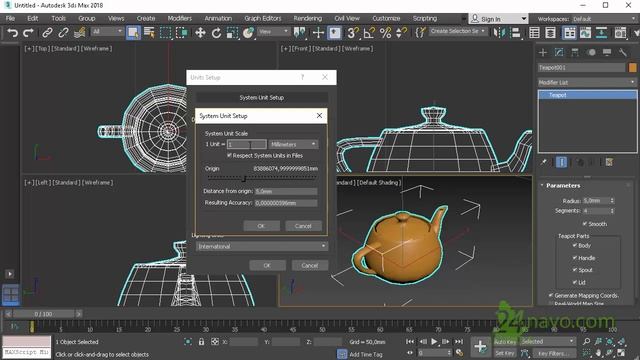Toggle the Angle Snap icon
640x360 pixels.
click(369, 33)
